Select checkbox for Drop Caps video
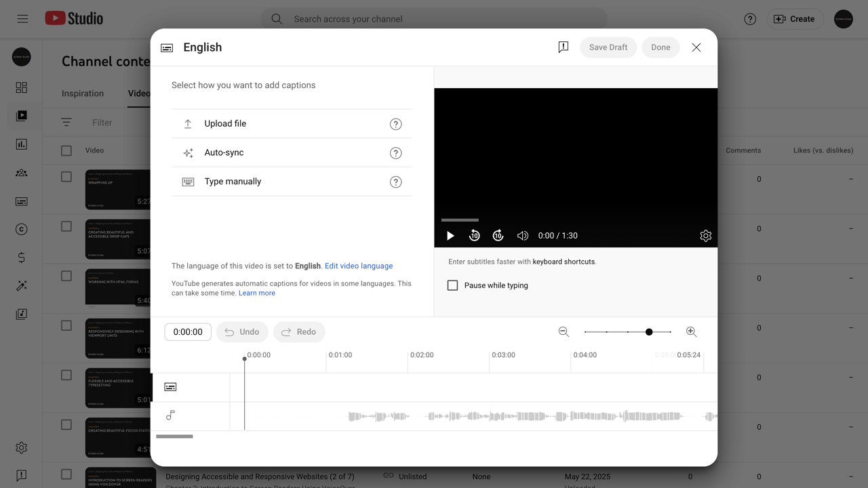The width and height of the screenshot is (868, 488). click(x=66, y=226)
